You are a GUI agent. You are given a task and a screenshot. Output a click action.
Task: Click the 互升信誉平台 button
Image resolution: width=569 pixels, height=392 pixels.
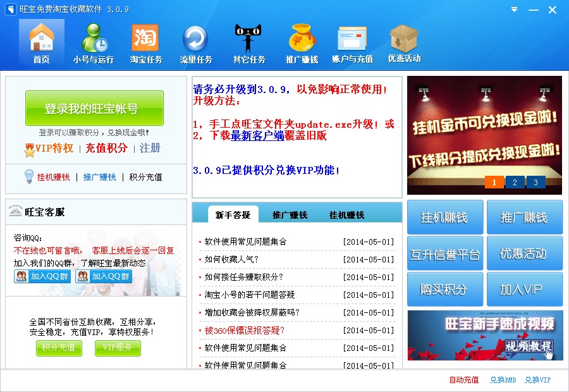click(x=445, y=254)
